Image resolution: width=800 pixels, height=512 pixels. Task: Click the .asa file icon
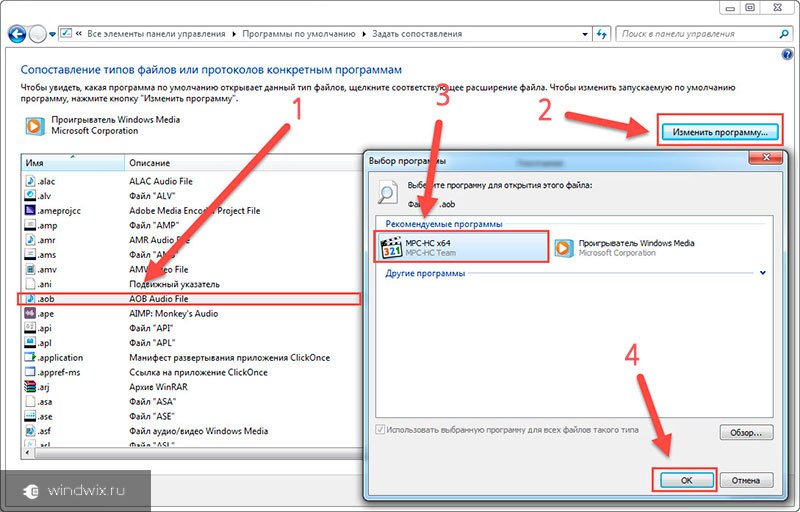[30, 401]
